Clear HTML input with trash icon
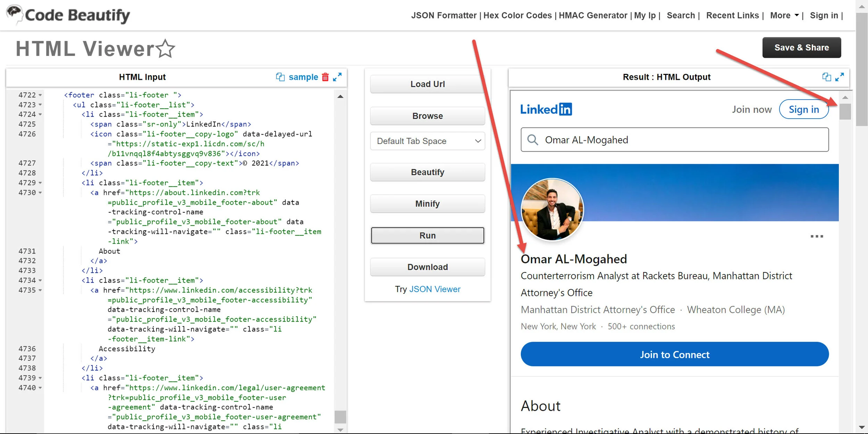Image resolution: width=868 pixels, height=434 pixels. point(325,77)
